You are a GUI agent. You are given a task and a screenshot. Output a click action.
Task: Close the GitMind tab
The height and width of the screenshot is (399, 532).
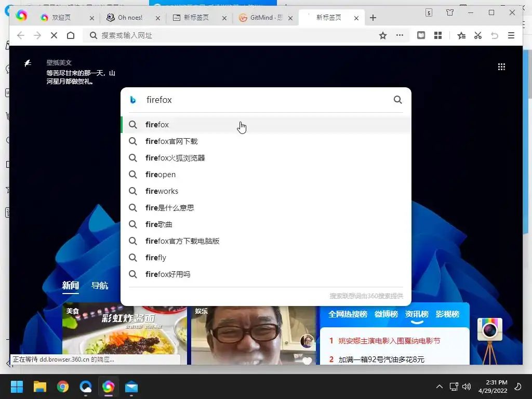(x=290, y=18)
